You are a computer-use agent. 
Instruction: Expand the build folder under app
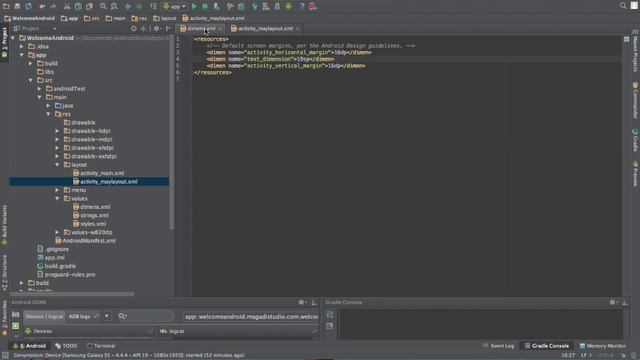pyautogui.click(x=31, y=63)
